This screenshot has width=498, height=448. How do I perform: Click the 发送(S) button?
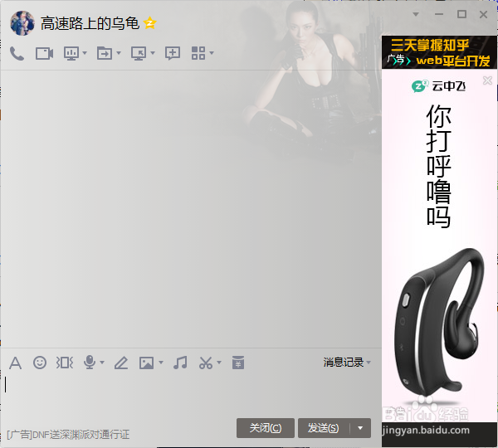pos(324,428)
